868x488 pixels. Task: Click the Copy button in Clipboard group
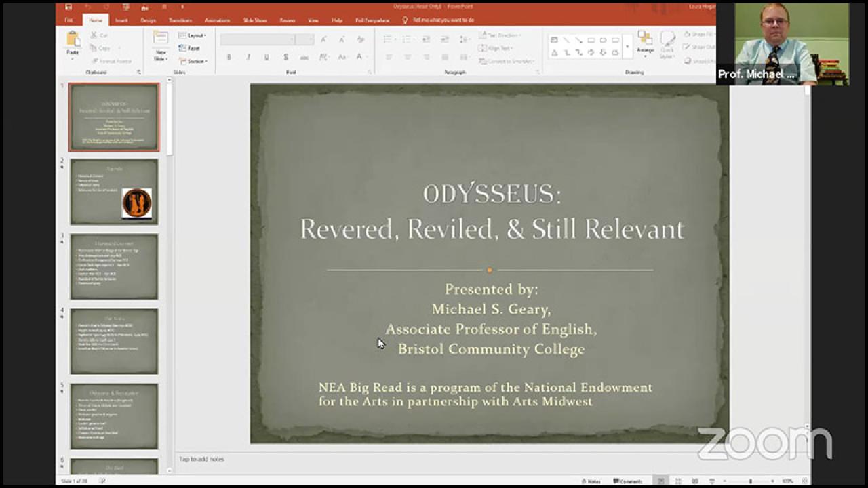[100, 48]
